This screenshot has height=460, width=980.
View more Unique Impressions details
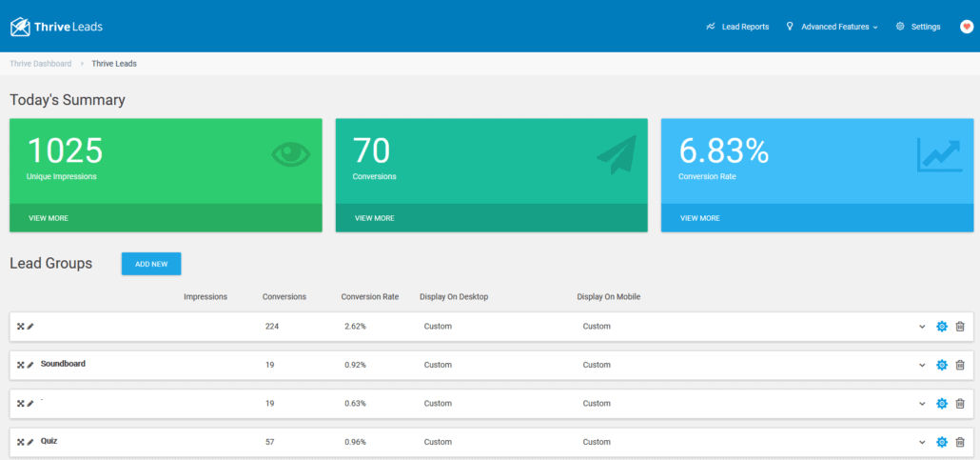49,218
